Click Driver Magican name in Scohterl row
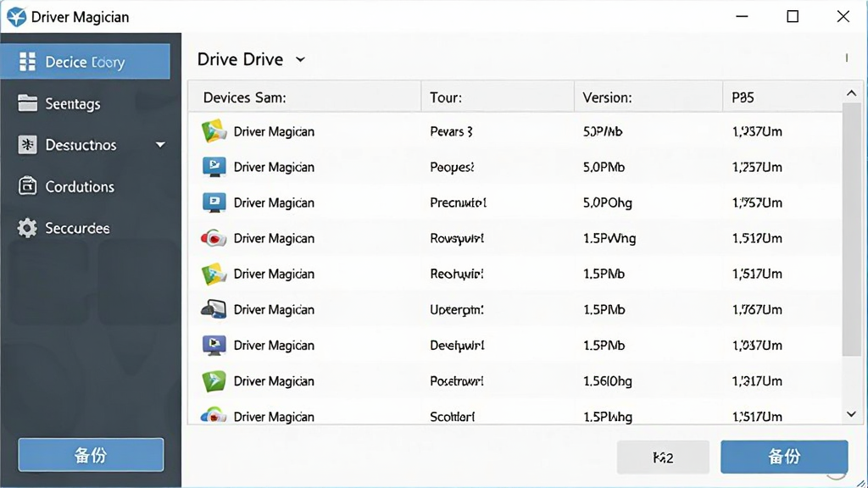This screenshot has width=868, height=488. tap(274, 417)
